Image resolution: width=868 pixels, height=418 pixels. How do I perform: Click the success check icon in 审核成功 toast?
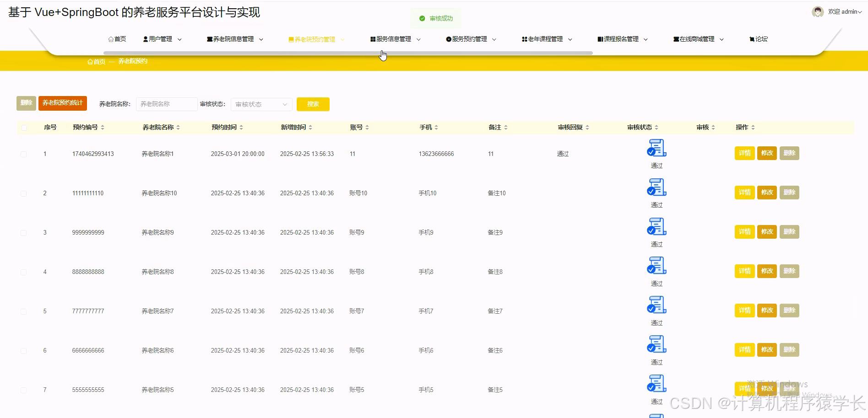click(x=422, y=18)
